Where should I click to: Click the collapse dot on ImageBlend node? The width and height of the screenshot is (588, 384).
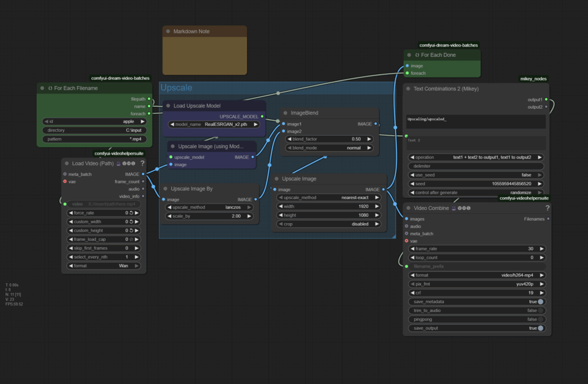coord(287,113)
